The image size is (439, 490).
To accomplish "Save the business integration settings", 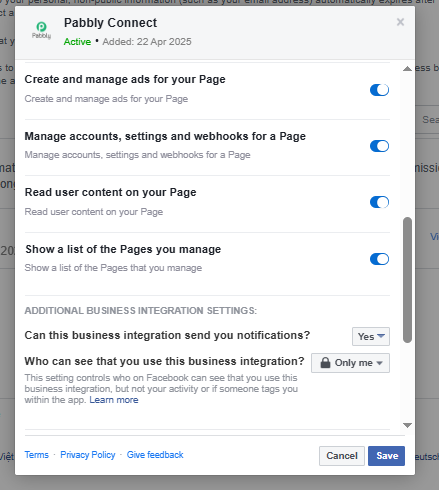I will 387,456.
